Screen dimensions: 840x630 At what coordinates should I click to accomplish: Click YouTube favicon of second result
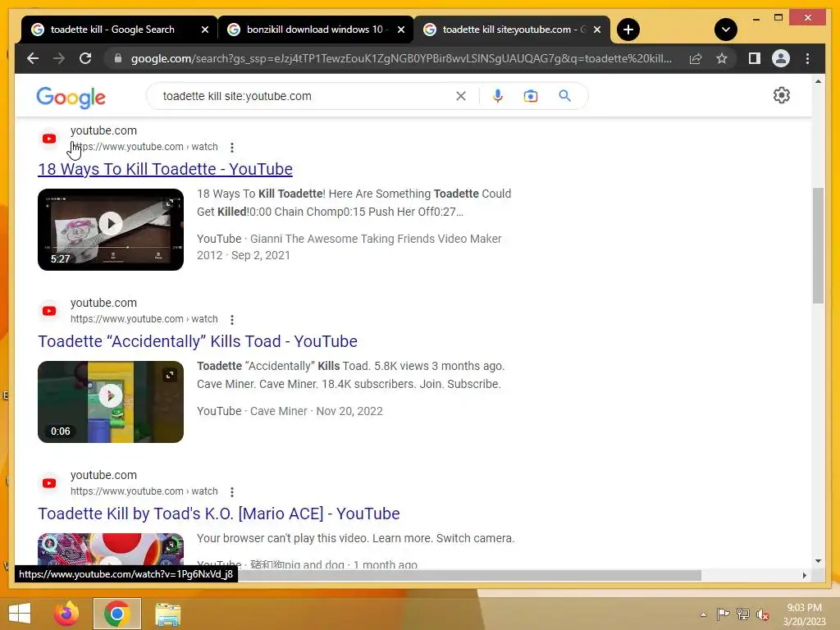[49, 311]
